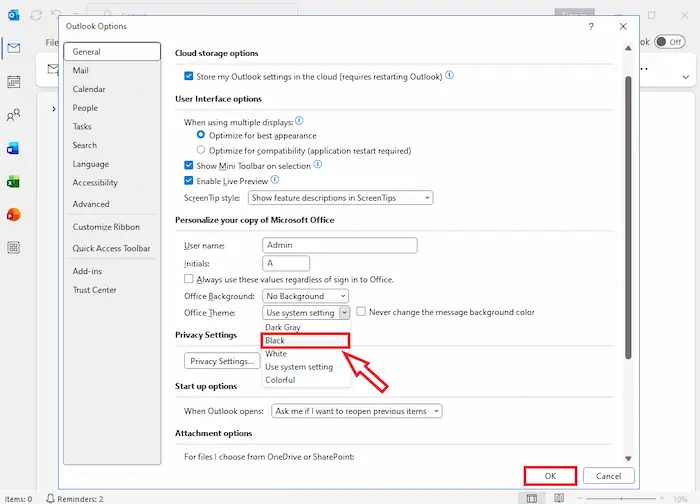The height and width of the screenshot is (504, 700).
Task: Open Customize Ribbon category
Action: pyautogui.click(x=112, y=227)
